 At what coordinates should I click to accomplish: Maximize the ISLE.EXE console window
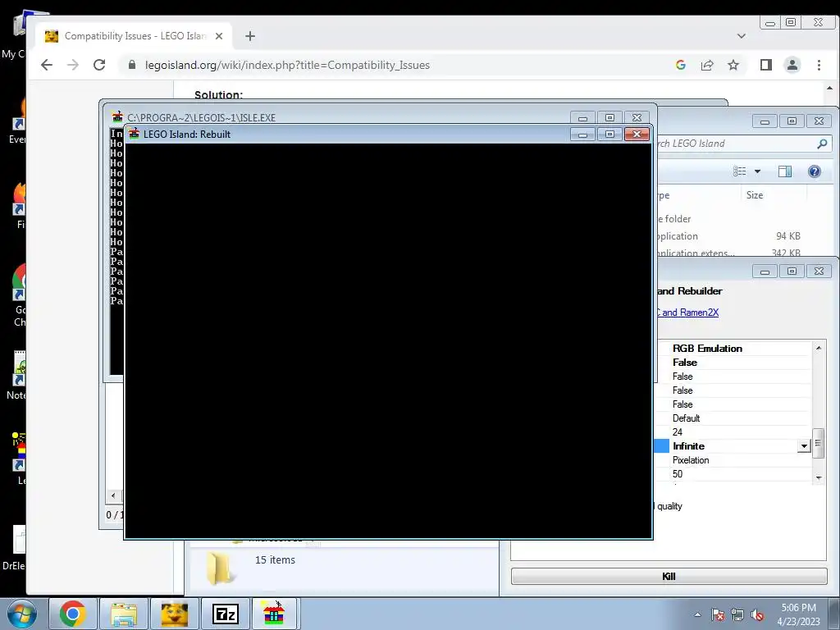click(609, 117)
